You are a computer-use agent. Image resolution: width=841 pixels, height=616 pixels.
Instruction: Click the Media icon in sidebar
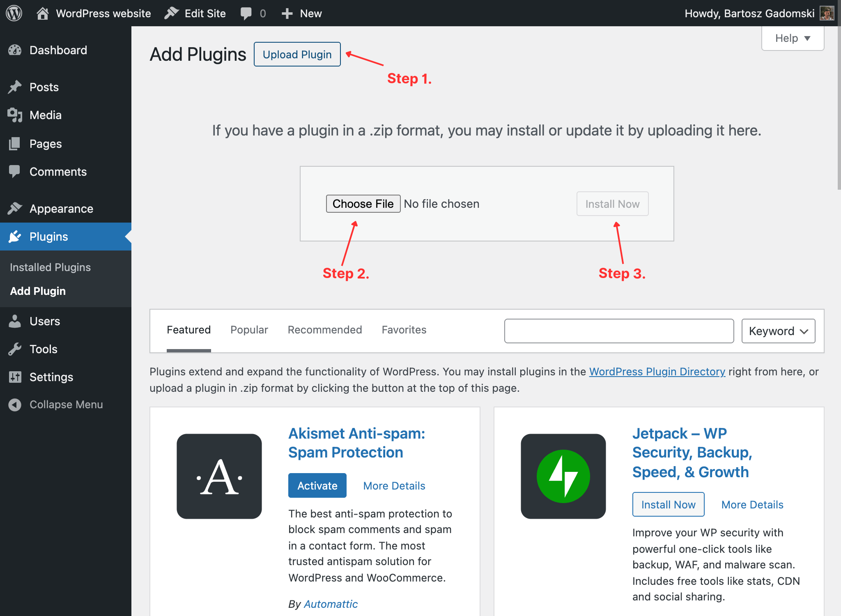[15, 115]
